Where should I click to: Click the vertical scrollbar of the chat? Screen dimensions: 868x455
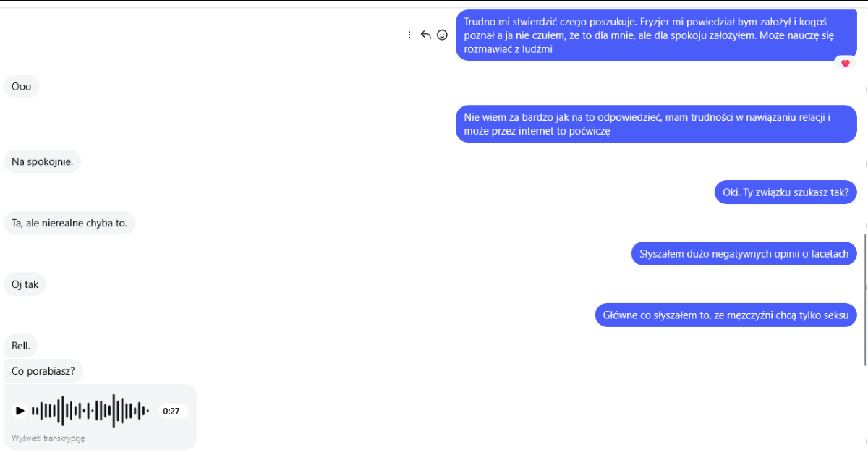click(865, 298)
